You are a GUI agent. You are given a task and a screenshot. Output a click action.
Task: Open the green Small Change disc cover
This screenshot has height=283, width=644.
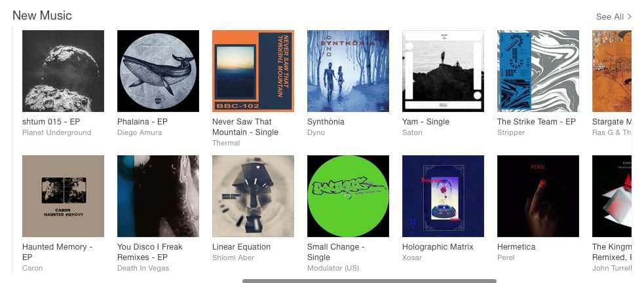point(348,196)
